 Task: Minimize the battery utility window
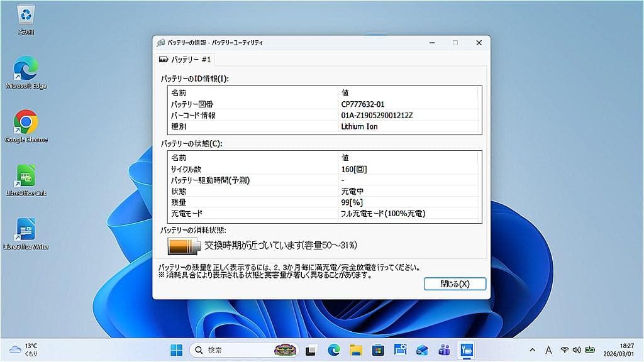432,43
